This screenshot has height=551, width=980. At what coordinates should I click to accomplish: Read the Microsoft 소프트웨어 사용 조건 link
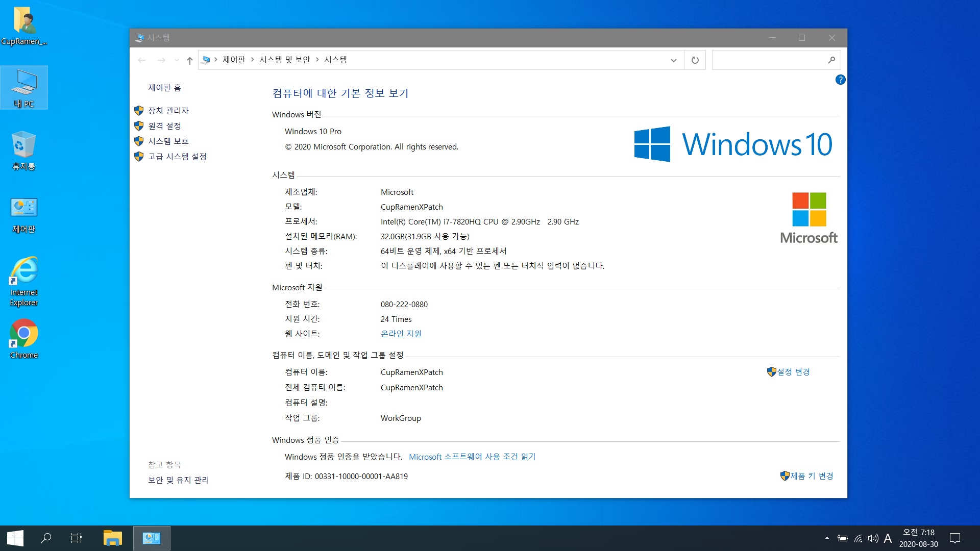click(472, 457)
